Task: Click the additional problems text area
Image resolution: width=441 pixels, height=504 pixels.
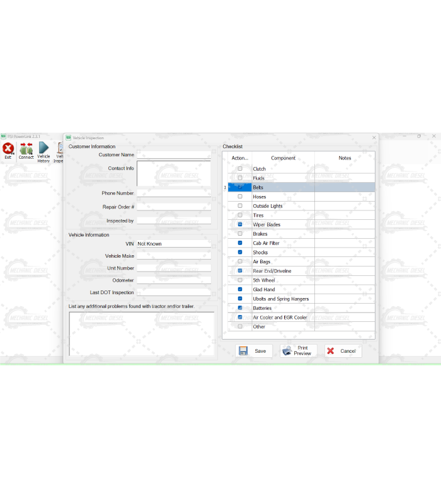Action: [142, 334]
